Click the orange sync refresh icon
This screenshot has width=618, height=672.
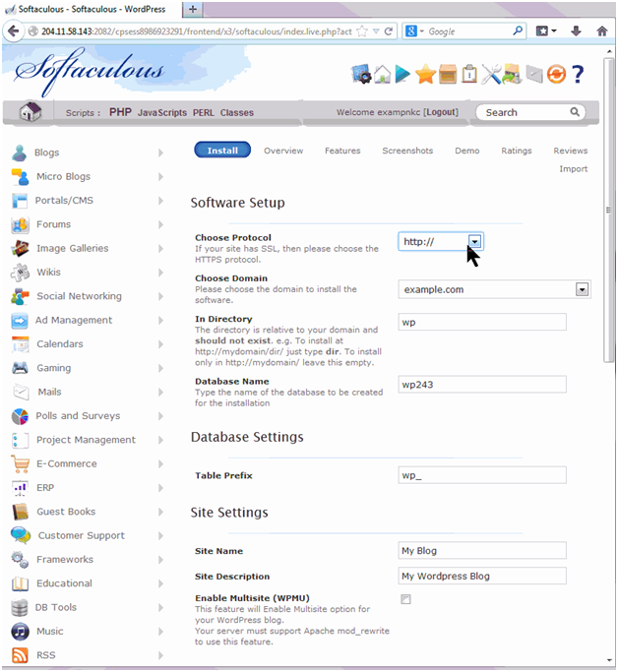coord(556,74)
